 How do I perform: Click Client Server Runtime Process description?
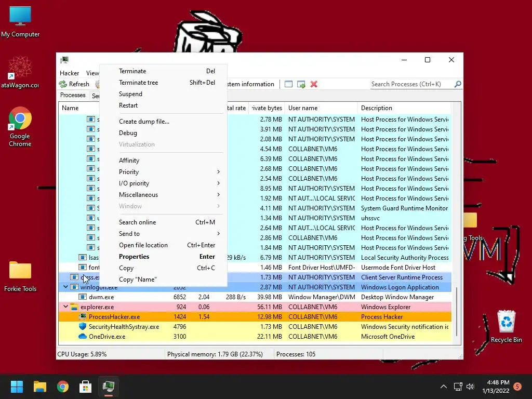pyautogui.click(x=402, y=277)
